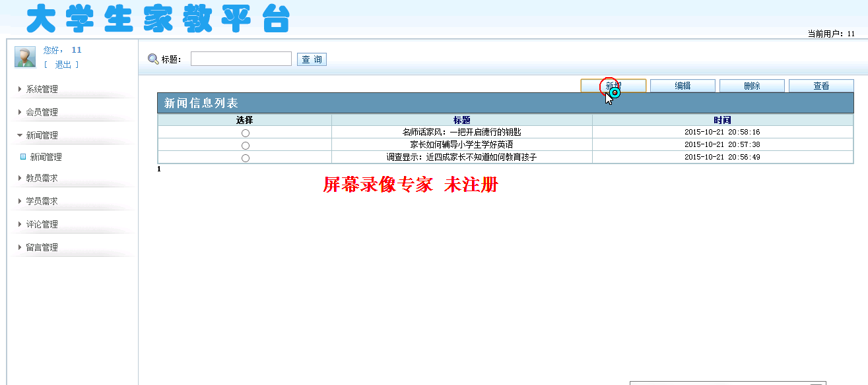This screenshot has width=868, height=385.
Task: Click the 当前用户: 11 status text
Action: [831, 34]
